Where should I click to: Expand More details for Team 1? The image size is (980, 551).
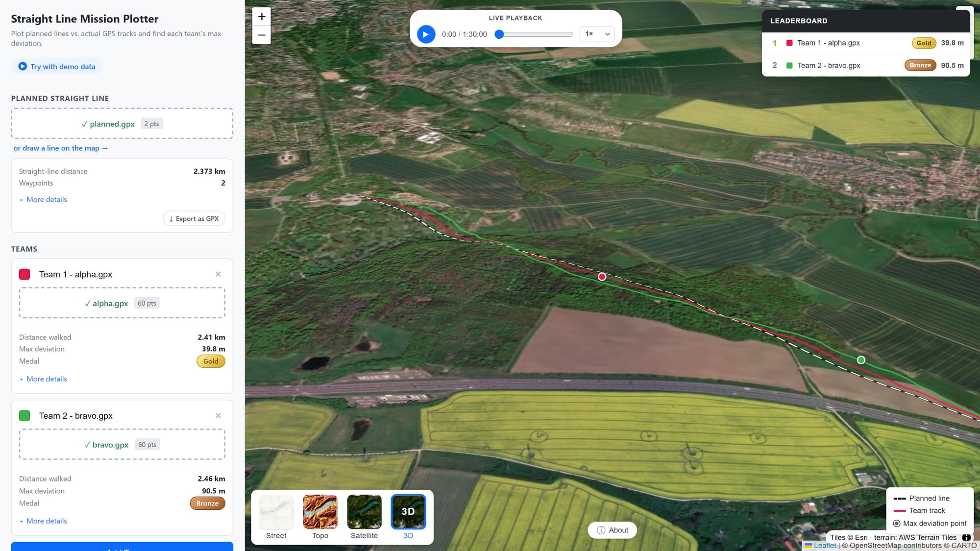tap(47, 379)
